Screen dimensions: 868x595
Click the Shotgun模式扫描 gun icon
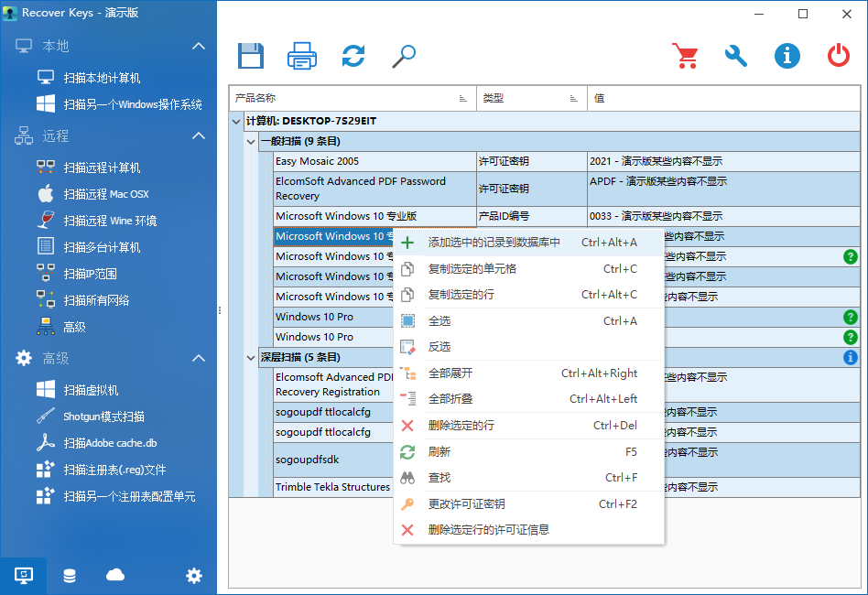(46, 416)
